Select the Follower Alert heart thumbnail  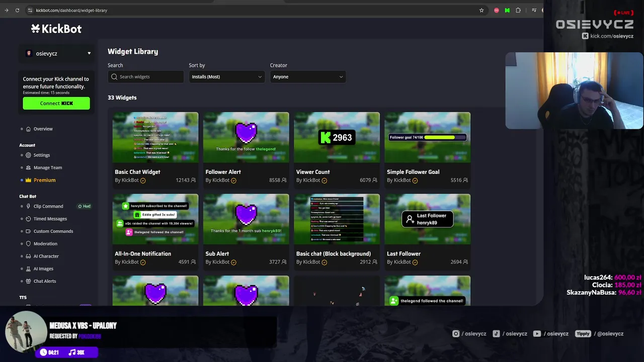point(246,137)
